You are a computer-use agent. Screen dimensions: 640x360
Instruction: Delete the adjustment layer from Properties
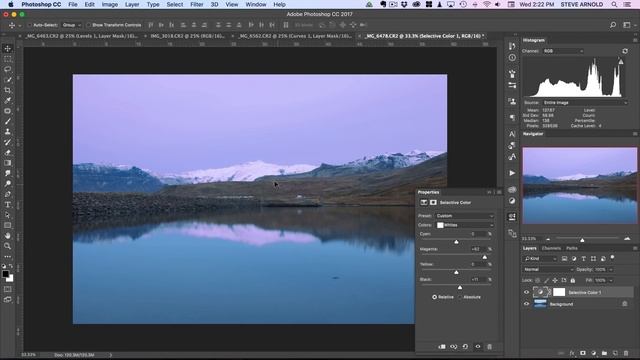[489, 347]
